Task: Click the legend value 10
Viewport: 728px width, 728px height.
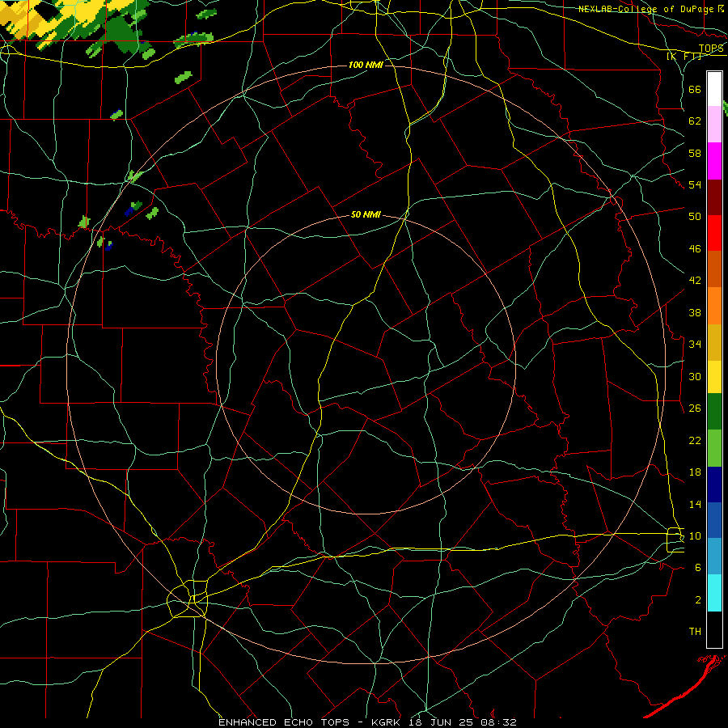Action: [x=695, y=535]
